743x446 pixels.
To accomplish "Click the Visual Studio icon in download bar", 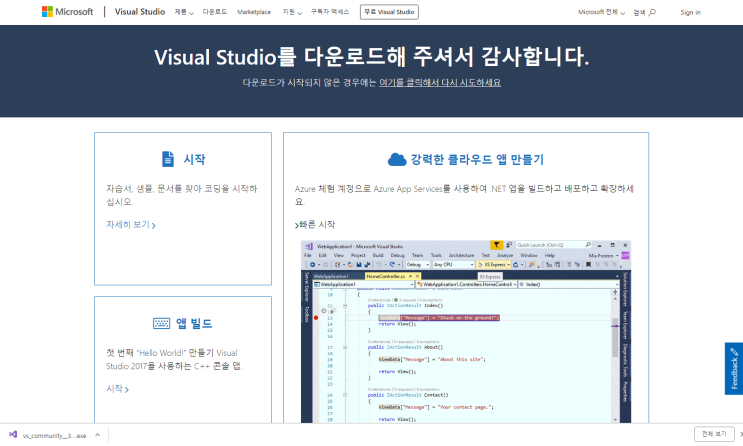I will [13, 435].
